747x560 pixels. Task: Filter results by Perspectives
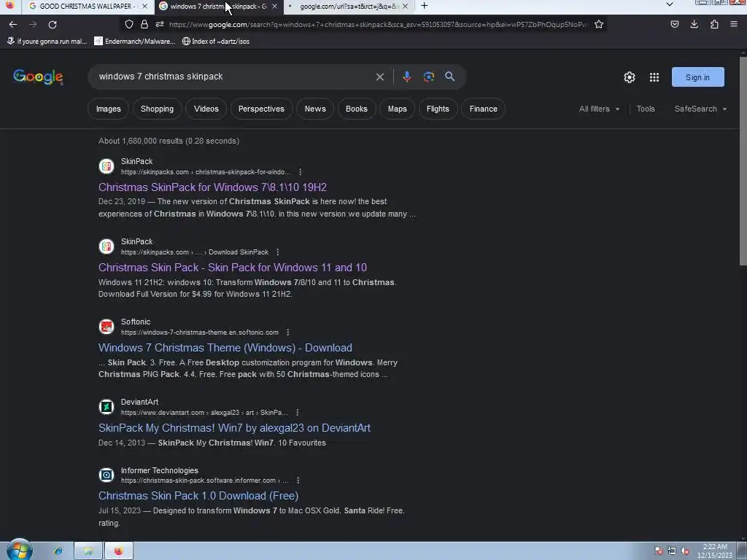click(x=262, y=109)
